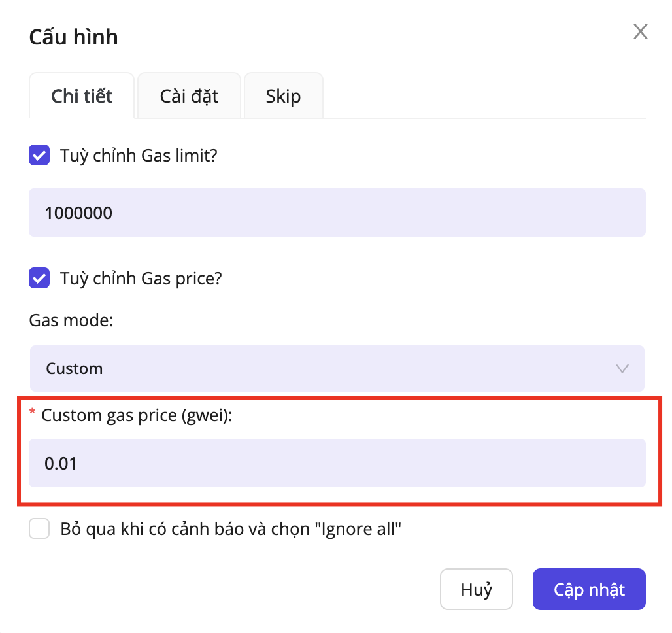Viewport: 672px width, 633px height.
Task: Uncheck the Tuỳ chỉnh Gas limit checkbox
Action: click(39, 156)
